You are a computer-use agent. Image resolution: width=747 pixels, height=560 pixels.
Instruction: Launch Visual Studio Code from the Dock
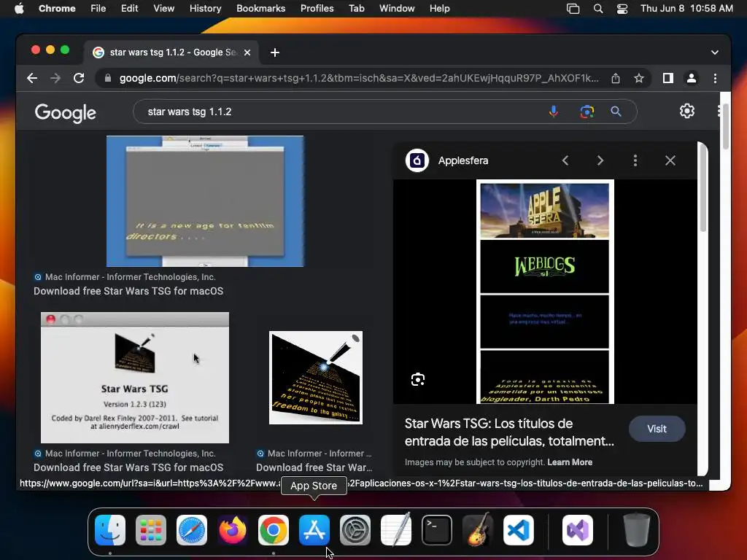tap(519, 530)
